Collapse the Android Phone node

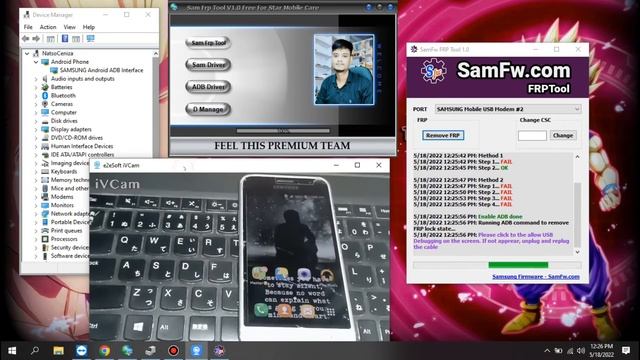(x=36, y=62)
